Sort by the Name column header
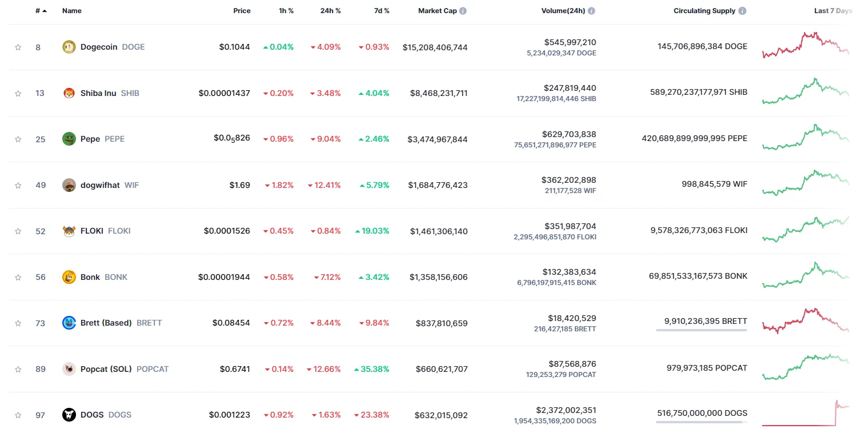This screenshot has height=433, width=868. (x=72, y=11)
